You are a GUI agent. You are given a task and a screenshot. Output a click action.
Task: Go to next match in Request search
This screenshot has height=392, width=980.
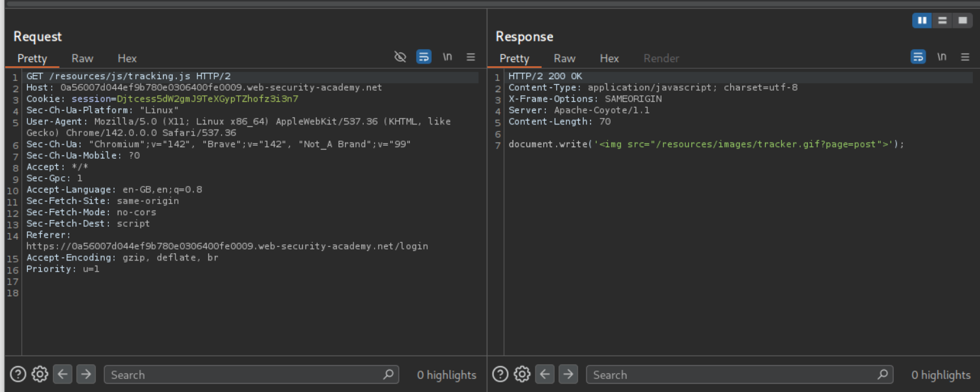click(x=86, y=375)
